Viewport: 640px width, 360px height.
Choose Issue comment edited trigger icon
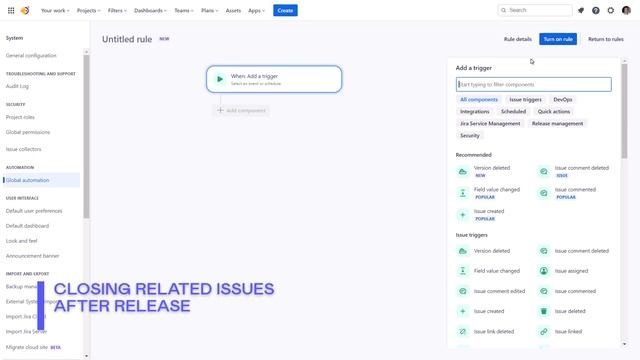462,291
